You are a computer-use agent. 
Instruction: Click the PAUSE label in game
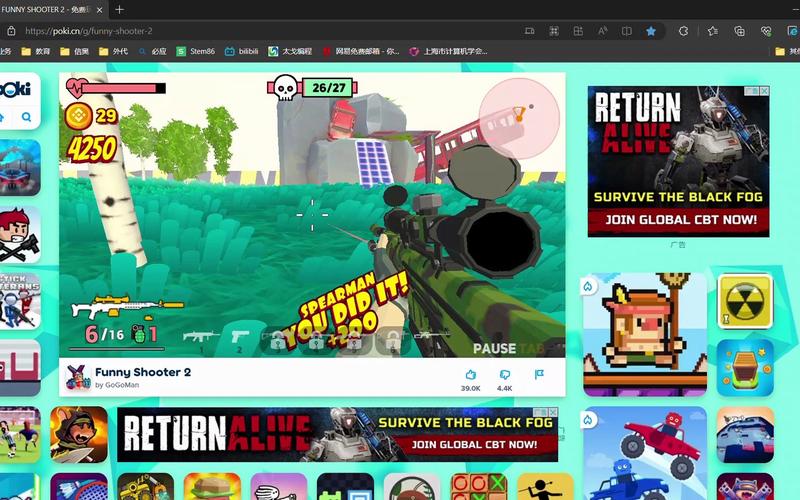click(x=494, y=348)
